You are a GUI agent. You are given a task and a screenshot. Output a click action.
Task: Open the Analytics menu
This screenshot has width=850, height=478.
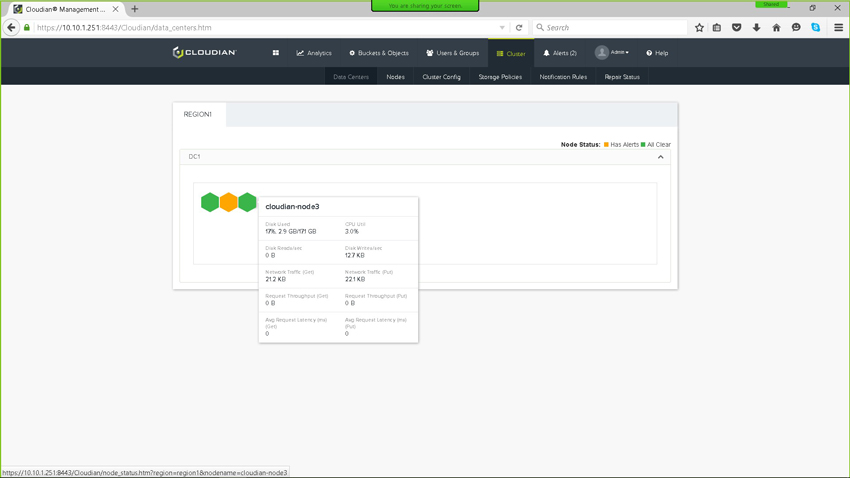pyautogui.click(x=314, y=53)
